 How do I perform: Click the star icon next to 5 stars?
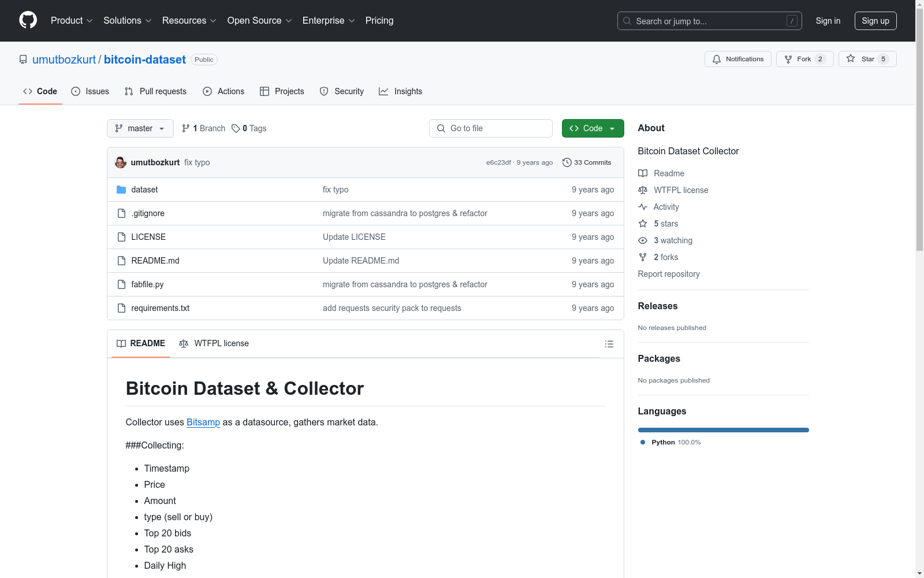(643, 224)
